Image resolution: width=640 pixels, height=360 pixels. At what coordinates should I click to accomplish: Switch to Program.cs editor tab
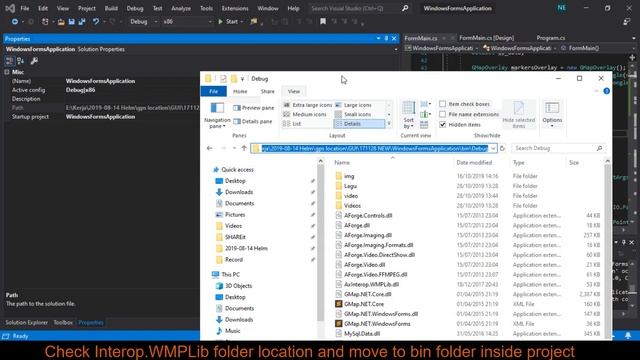coord(551,38)
